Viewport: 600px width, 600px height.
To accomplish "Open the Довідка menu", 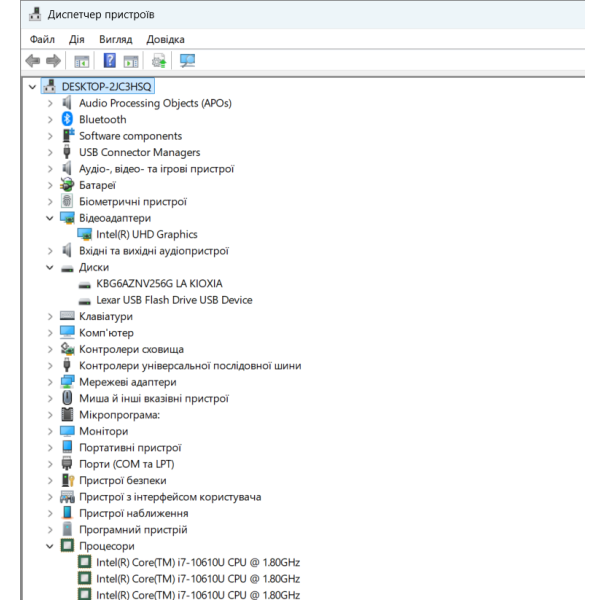I will pos(165,39).
